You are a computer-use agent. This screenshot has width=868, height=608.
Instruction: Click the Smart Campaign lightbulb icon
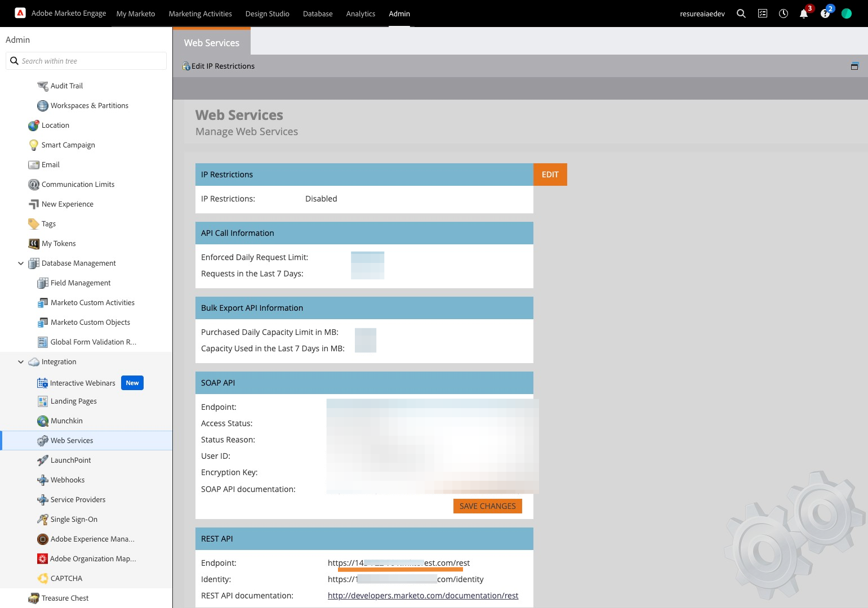(x=34, y=145)
